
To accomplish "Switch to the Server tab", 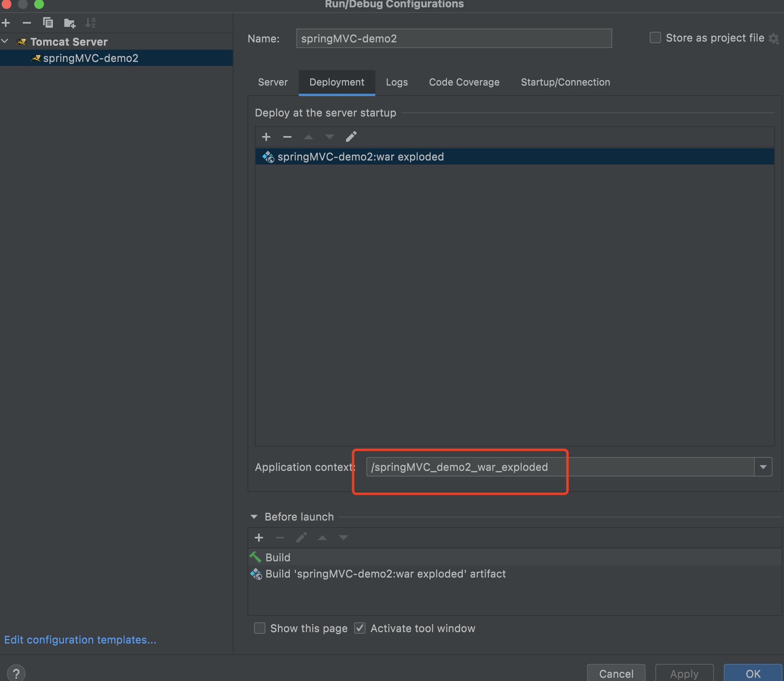I will [x=273, y=82].
